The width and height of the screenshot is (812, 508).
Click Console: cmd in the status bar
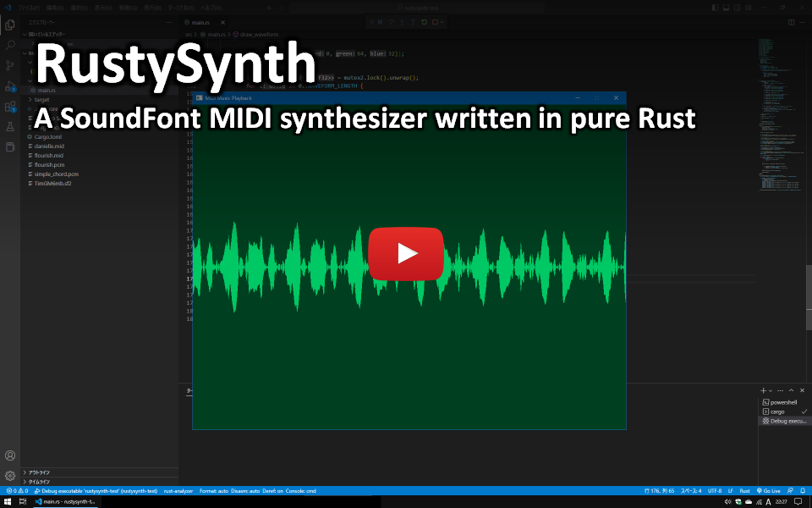(301, 491)
